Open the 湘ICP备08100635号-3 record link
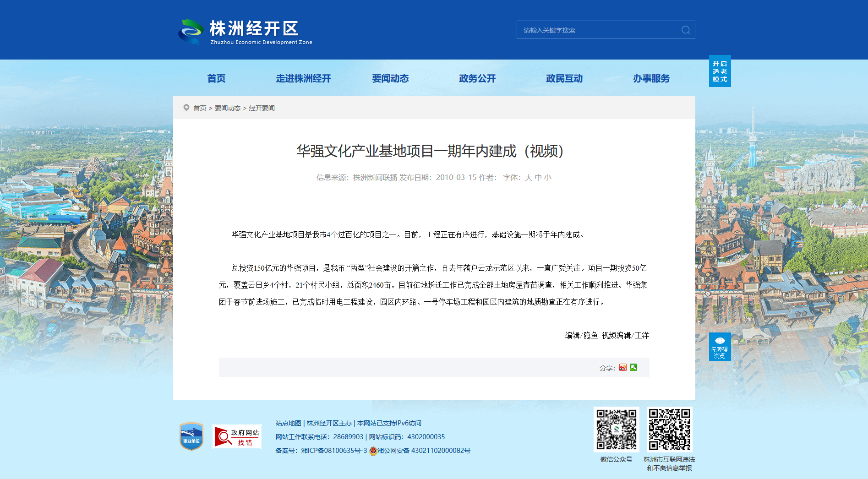Screen dimensions: 868x479 coord(334,451)
